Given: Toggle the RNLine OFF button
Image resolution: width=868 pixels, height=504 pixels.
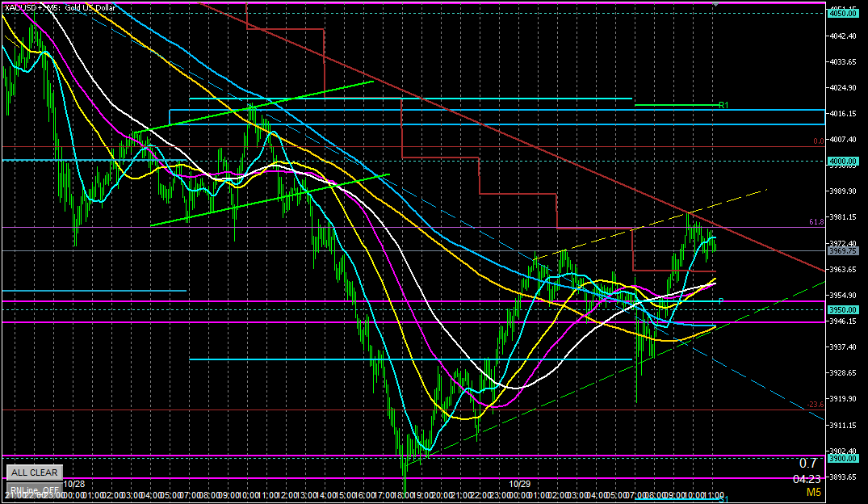Looking at the screenshot, I should [x=34, y=490].
